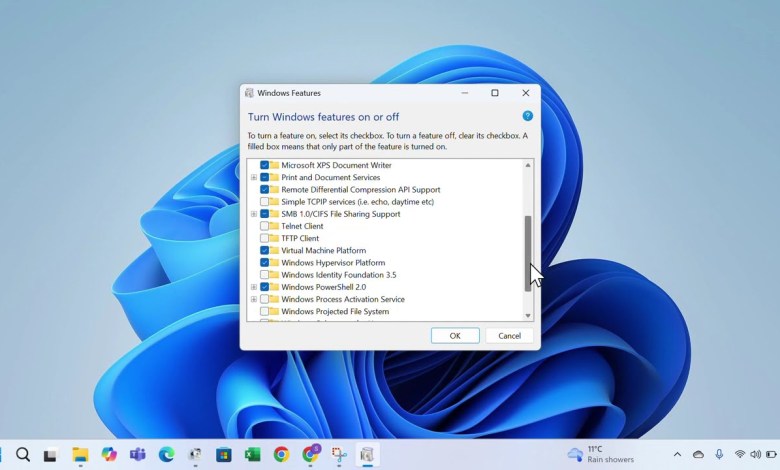Uncheck Remote Differential Compression API Support
This screenshot has height=470, width=780.
[265, 189]
